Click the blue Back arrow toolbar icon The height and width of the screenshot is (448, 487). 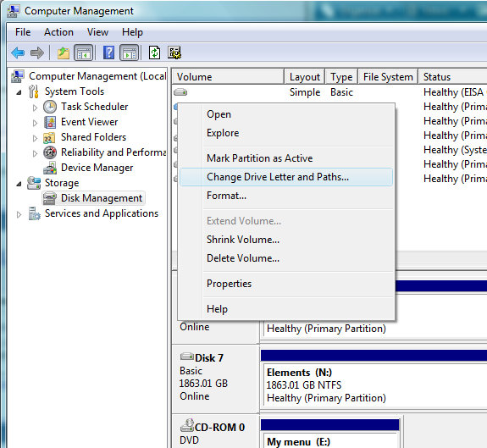18,53
